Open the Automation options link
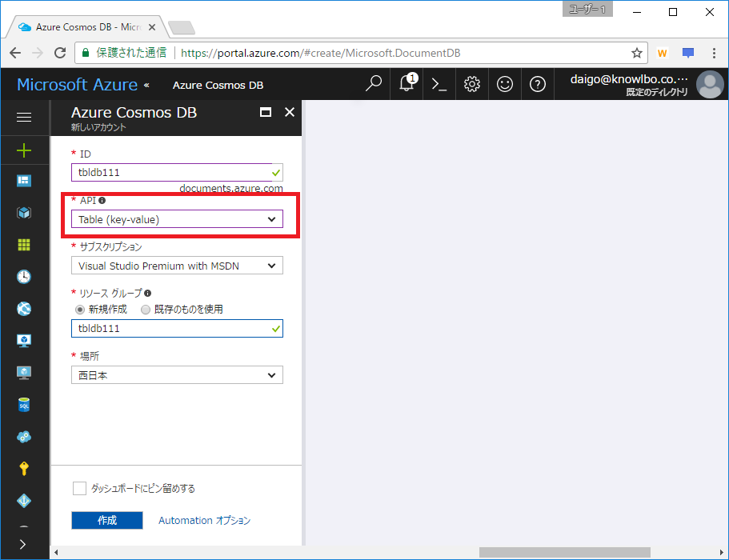This screenshot has height=560, width=729. (x=205, y=521)
